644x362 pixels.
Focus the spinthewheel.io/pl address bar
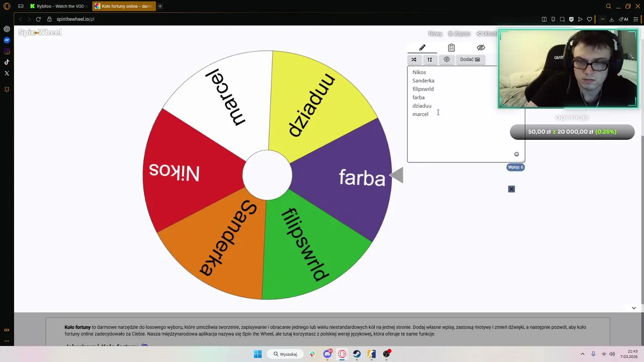click(75, 19)
